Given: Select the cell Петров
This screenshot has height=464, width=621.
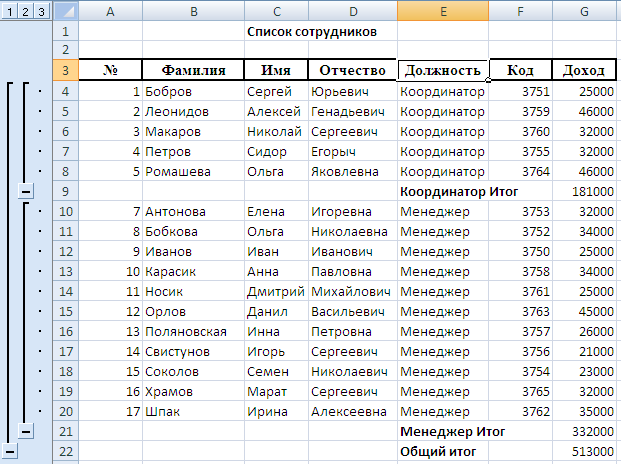Looking at the screenshot, I should (x=193, y=152).
